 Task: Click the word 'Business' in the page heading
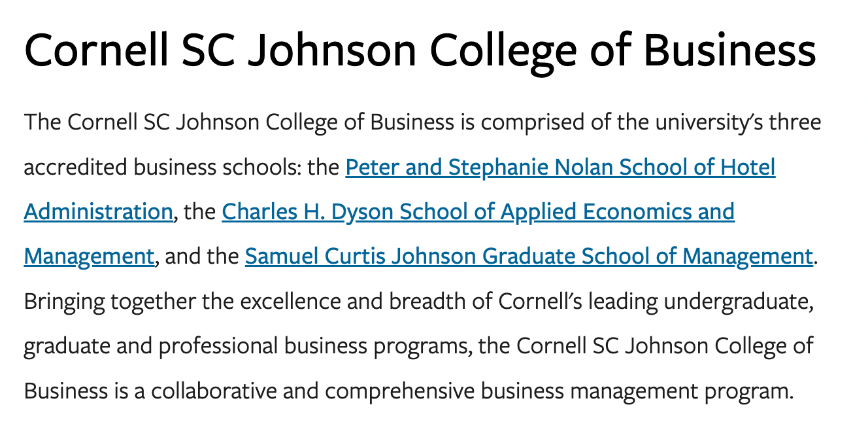click(x=729, y=50)
